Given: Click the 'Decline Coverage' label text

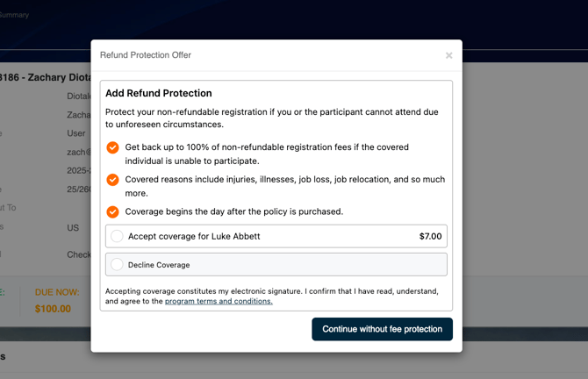Looking at the screenshot, I should [159, 265].
